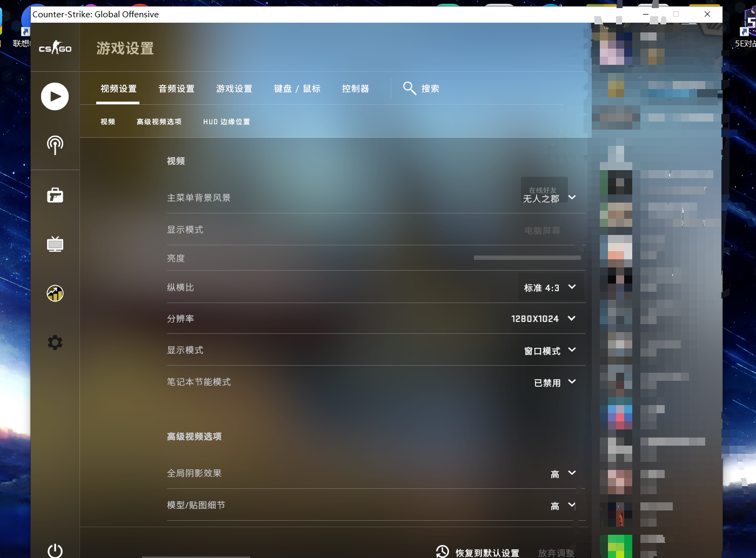Open the inventory briefcase icon

[55, 194]
